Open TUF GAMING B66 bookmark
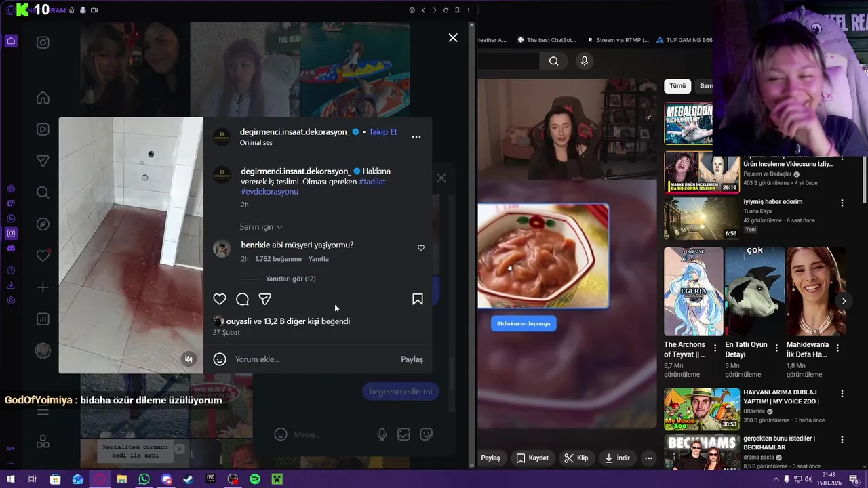Screen dimensions: 868x488 coord(684,40)
